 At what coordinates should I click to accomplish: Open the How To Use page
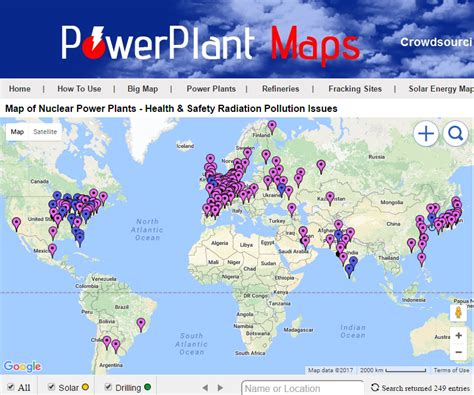coord(79,89)
